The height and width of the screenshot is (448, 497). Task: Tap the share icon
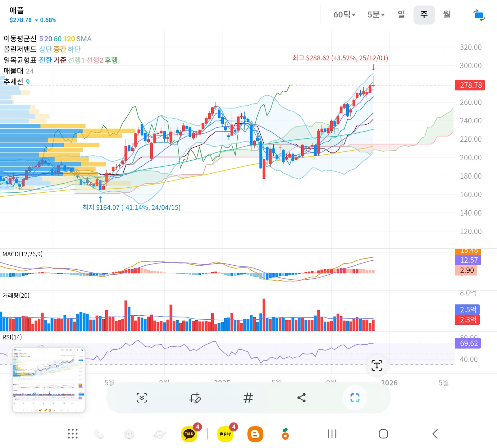(301, 398)
